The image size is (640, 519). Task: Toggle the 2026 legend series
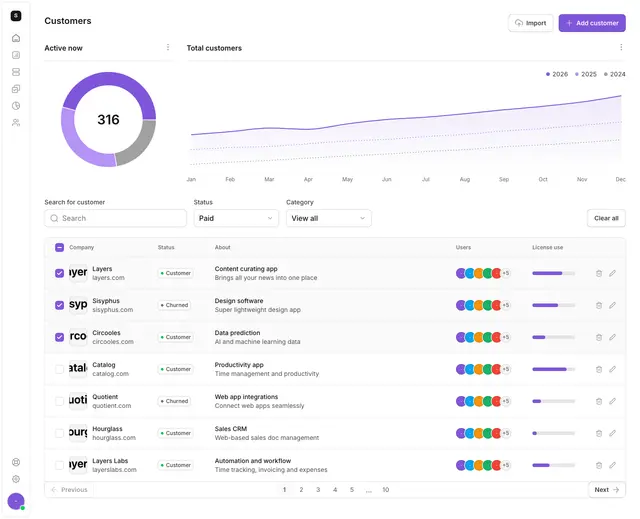pos(557,74)
